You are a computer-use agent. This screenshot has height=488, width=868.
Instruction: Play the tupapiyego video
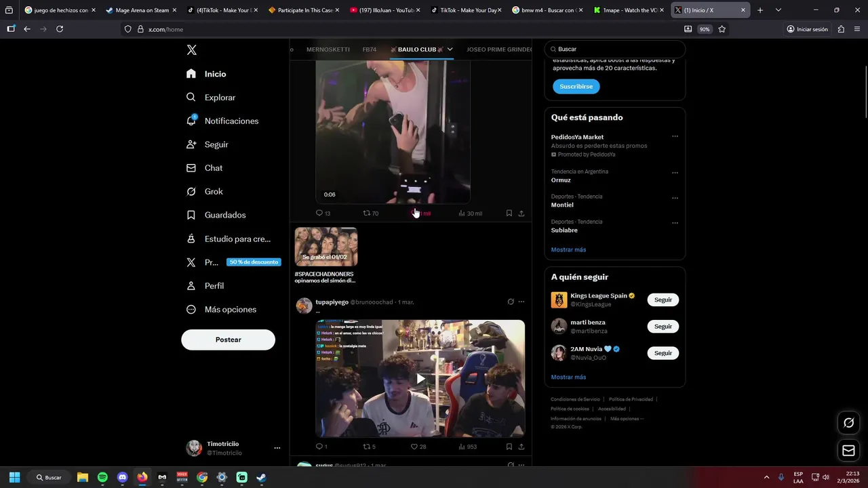(420, 379)
